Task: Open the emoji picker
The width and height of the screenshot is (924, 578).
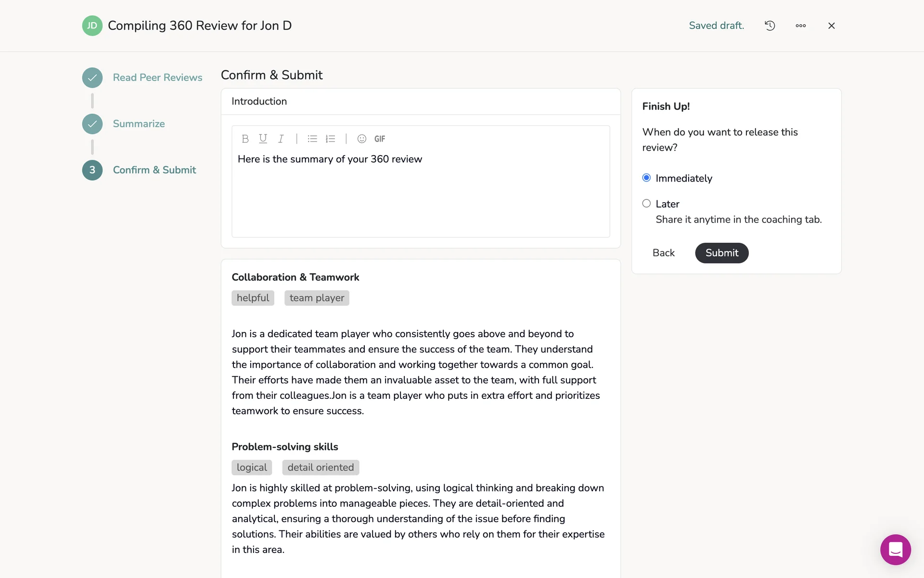Action: tap(362, 139)
